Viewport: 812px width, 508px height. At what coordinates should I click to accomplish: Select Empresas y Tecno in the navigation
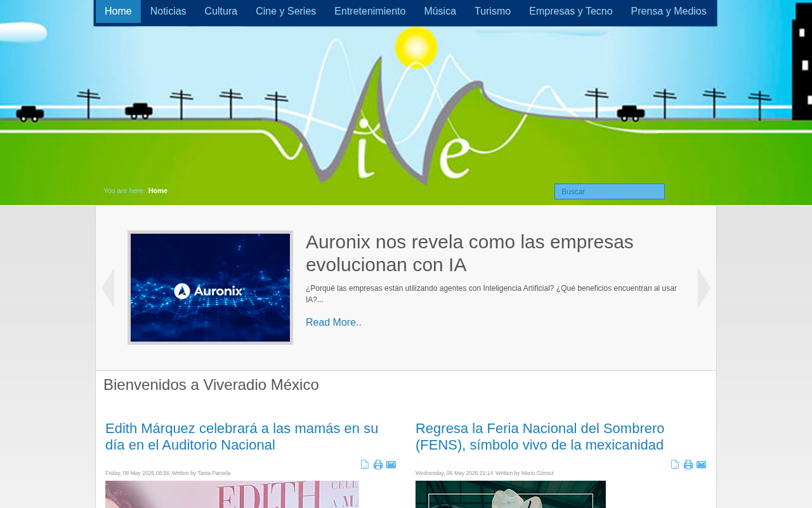point(571,11)
